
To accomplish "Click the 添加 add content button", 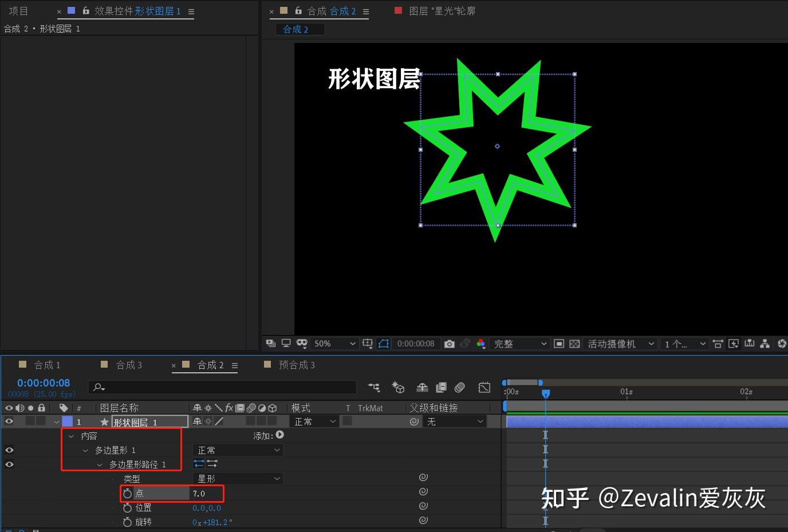I will pyautogui.click(x=279, y=435).
